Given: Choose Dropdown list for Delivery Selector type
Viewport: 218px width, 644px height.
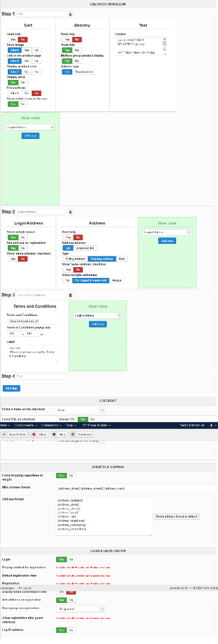Looking at the screenshot, I should 84,72.
